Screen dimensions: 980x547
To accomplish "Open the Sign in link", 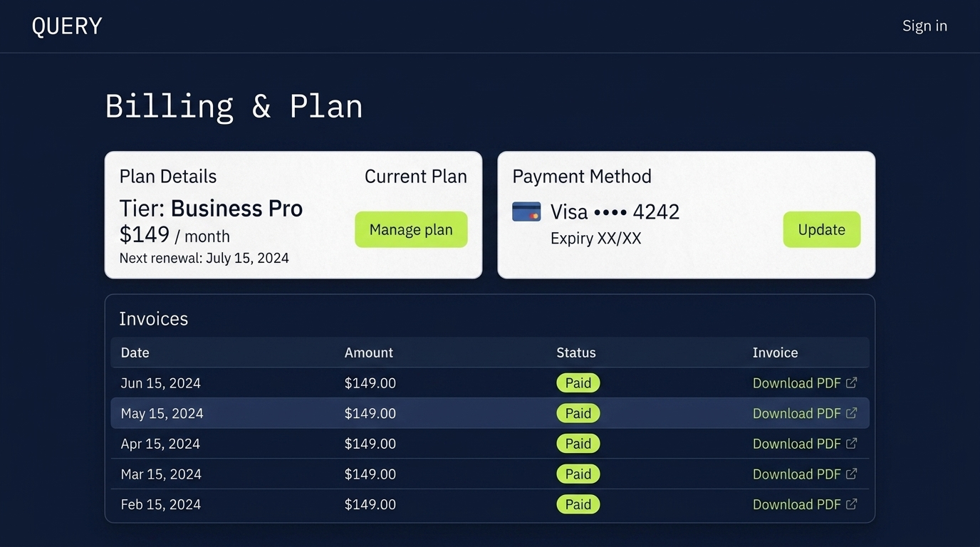I will point(924,26).
